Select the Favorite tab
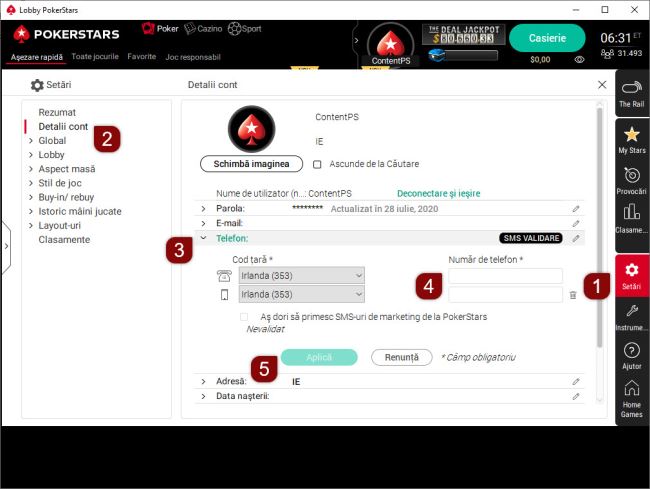This screenshot has height=489, width=650. coord(142,57)
